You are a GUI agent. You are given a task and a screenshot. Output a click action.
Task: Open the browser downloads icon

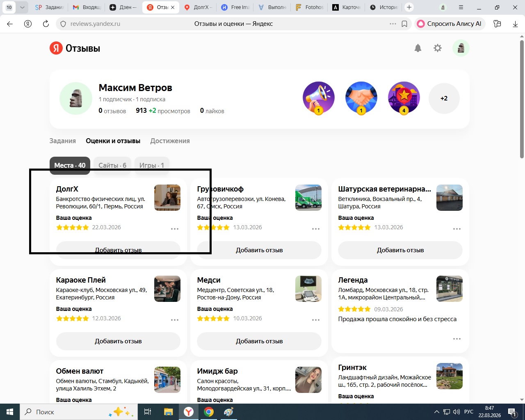(x=515, y=24)
